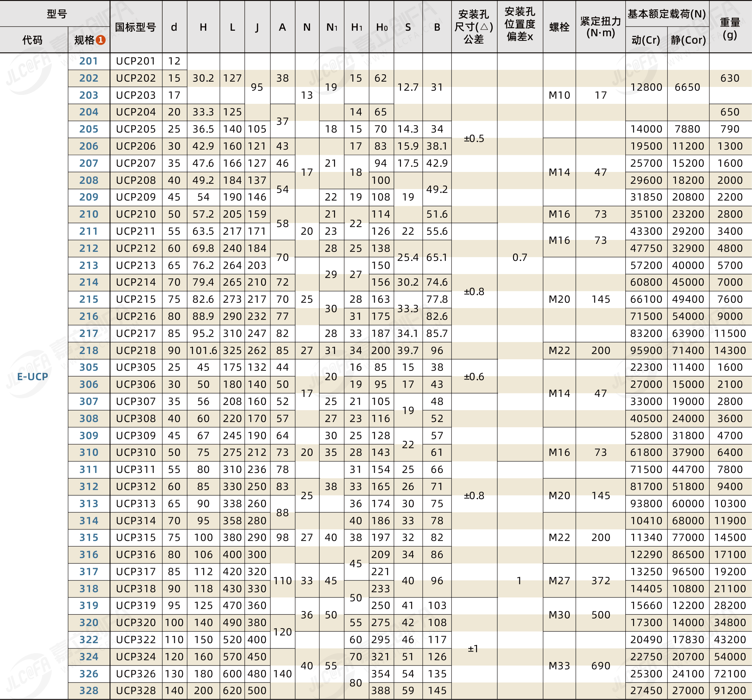752x700 pixels.
Task: Click the UCP312 model name
Action: (136, 486)
